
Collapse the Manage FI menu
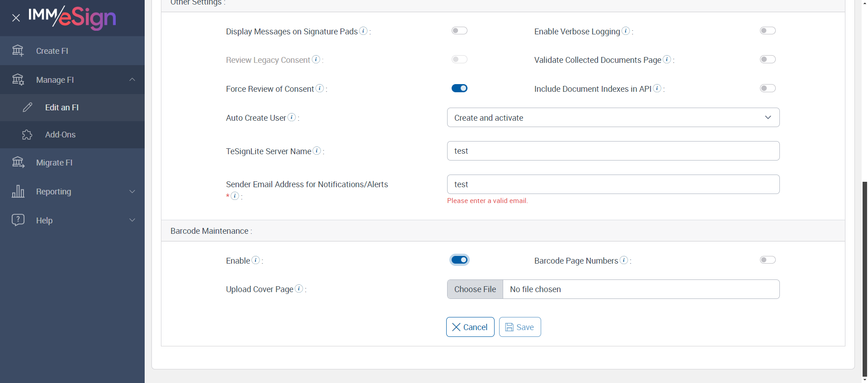coord(132,80)
